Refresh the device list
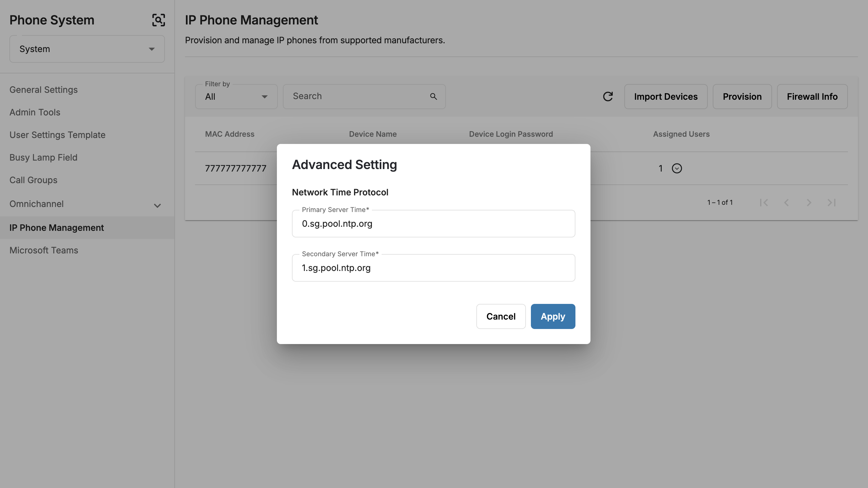The height and width of the screenshot is (488, 868). point(607,97)
